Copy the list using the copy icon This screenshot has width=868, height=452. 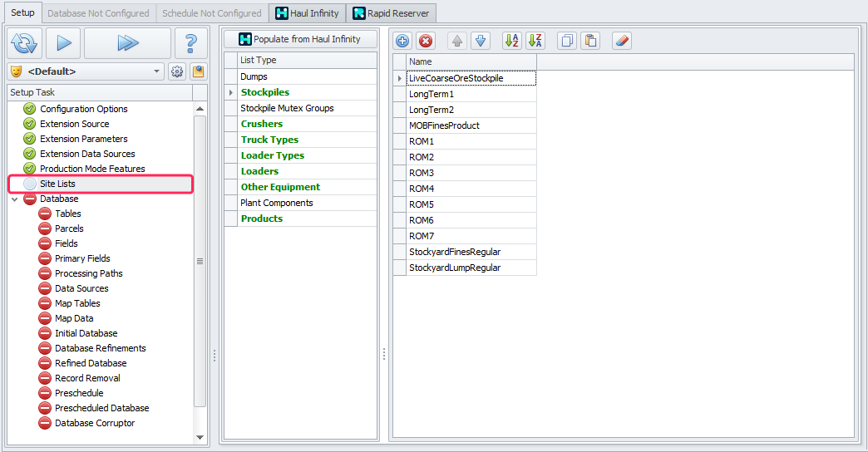point(567,41)
